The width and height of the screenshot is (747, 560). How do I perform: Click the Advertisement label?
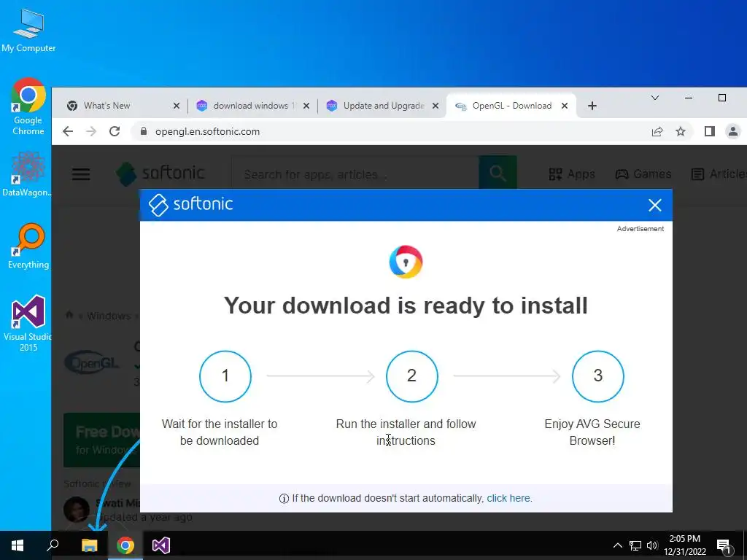(640, 228)
